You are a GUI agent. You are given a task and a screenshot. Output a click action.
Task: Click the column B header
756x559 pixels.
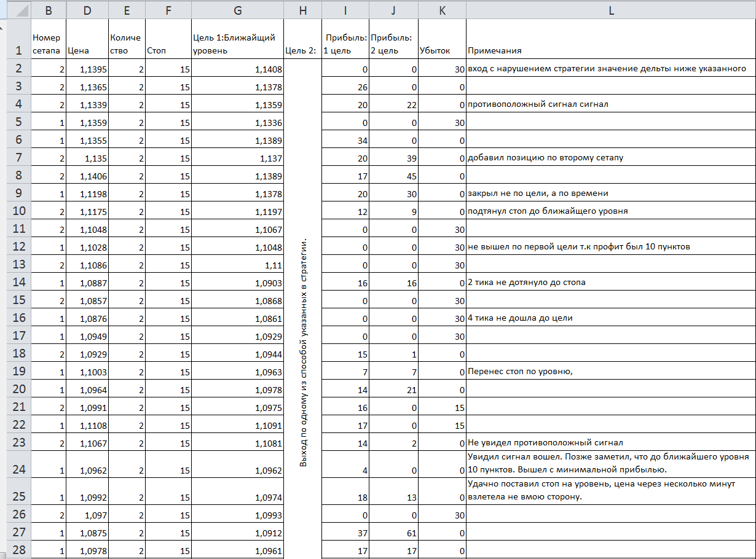tap(48, 11)
